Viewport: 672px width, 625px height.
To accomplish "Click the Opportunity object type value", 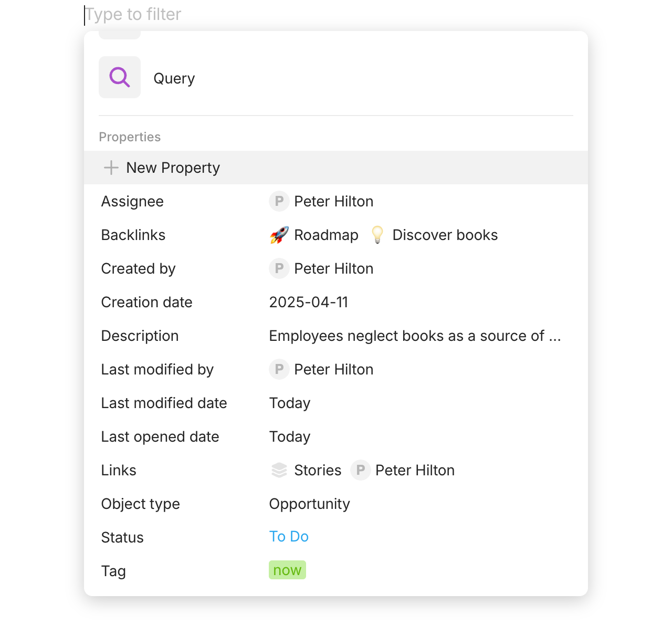I will point(310,504).
